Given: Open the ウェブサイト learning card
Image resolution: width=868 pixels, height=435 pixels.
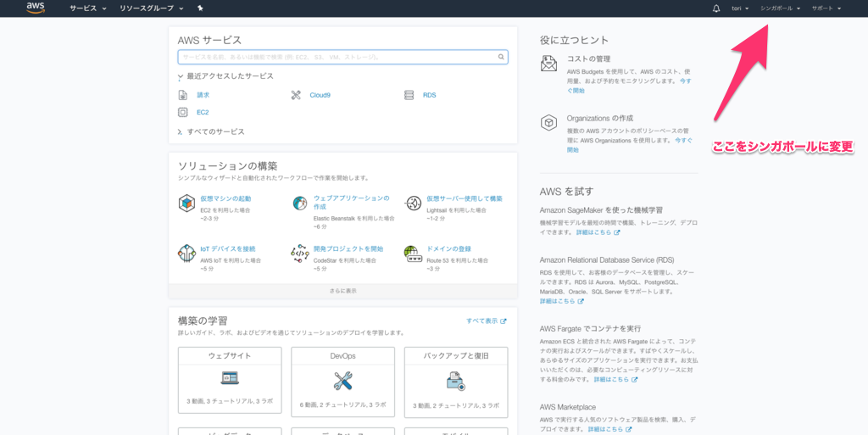Looking at the screenshot, I should pos(230,380).
